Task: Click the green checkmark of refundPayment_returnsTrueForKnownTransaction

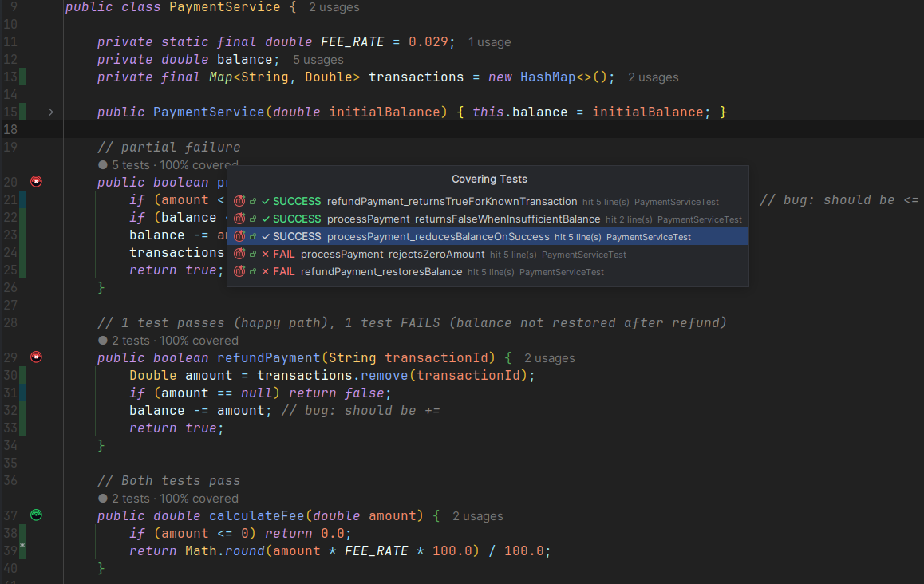Action: point(266,202)
